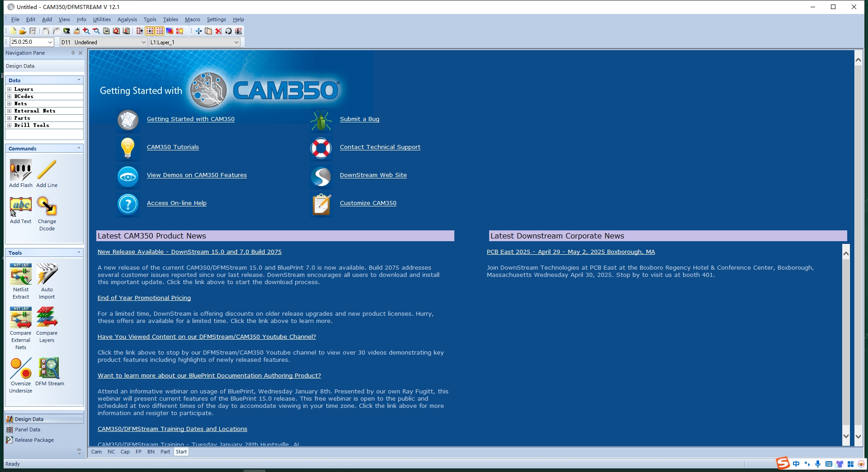Image resolution: width=868 pixels, height=472 pixels.
Task: Collapse the Commands panel section
Action: [79, 148]
